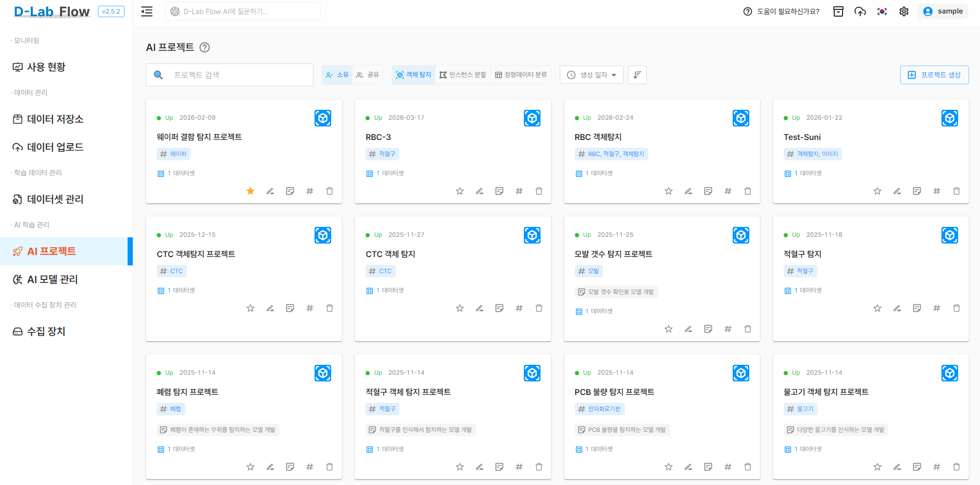
Task: Click the D-Lab Flow logo
Action: click(52, 11)
